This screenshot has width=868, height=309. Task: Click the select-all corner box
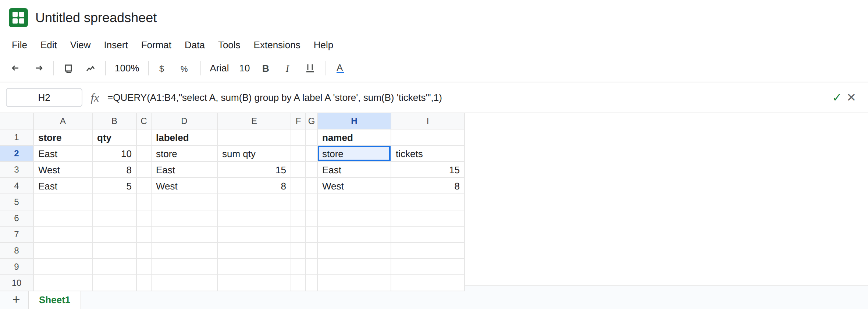(x=17, y=121)
